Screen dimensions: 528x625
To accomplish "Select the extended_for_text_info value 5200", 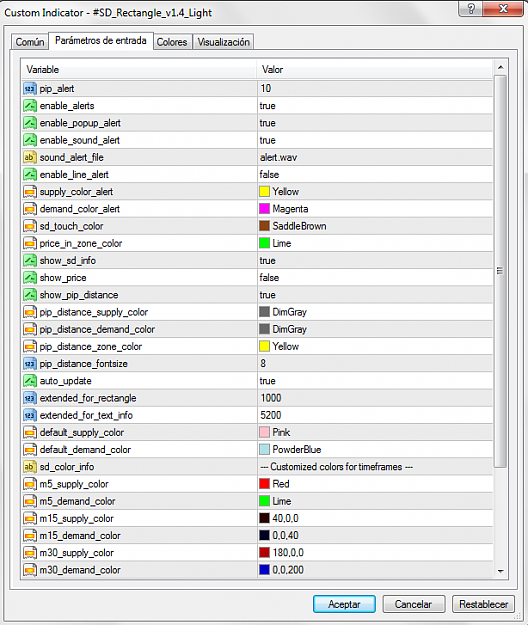I will (271, 415).
